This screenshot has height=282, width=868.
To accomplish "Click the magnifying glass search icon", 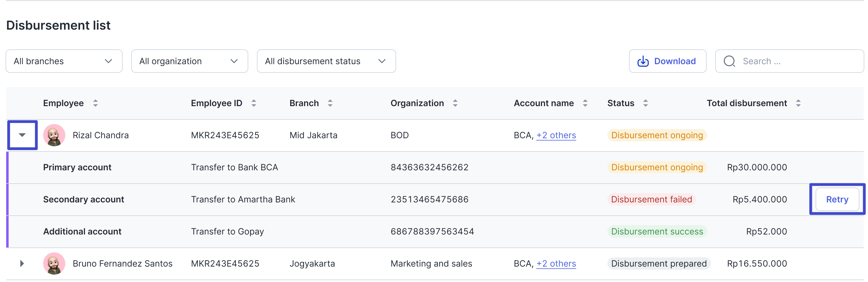I will click(729, 61).
